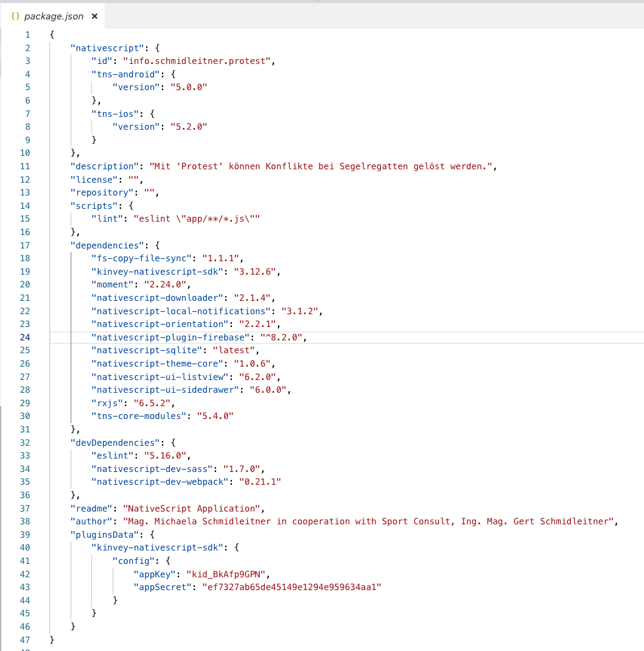This screenshot has width=644, height=651.
Task: Click version "2.1.4" value
Action: [252, 298]
